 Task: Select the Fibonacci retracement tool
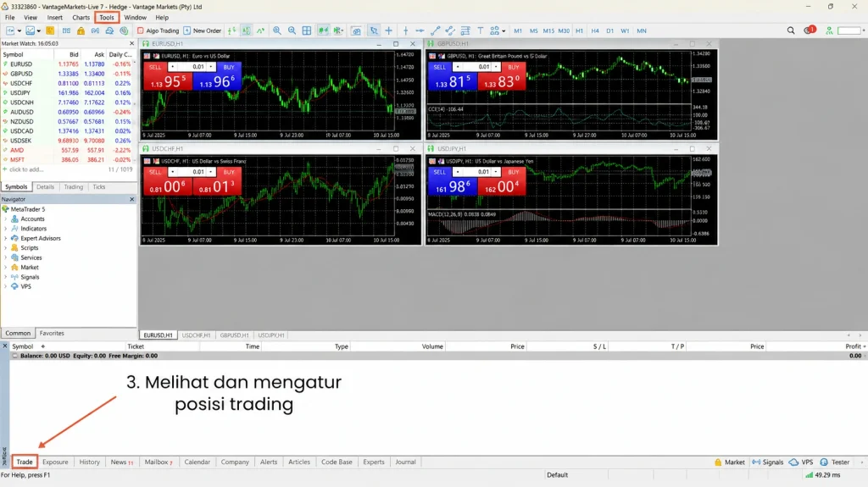tap(465, 31)
